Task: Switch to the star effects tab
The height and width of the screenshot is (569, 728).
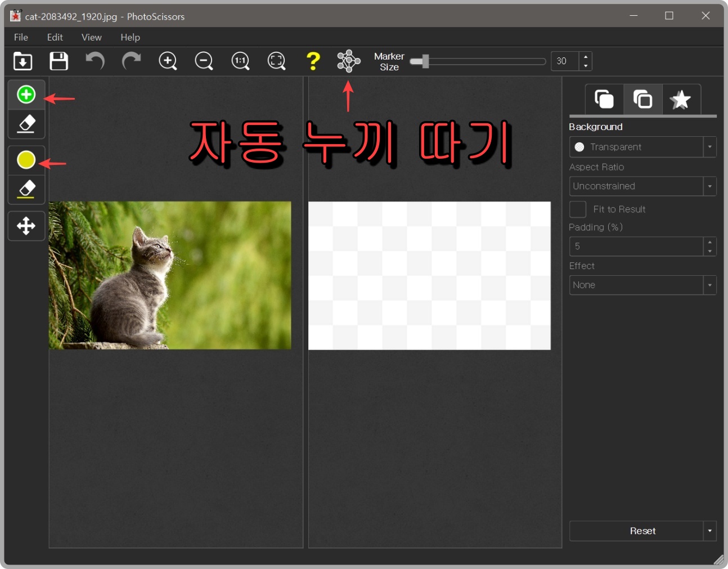Action: tap(681, 99)
